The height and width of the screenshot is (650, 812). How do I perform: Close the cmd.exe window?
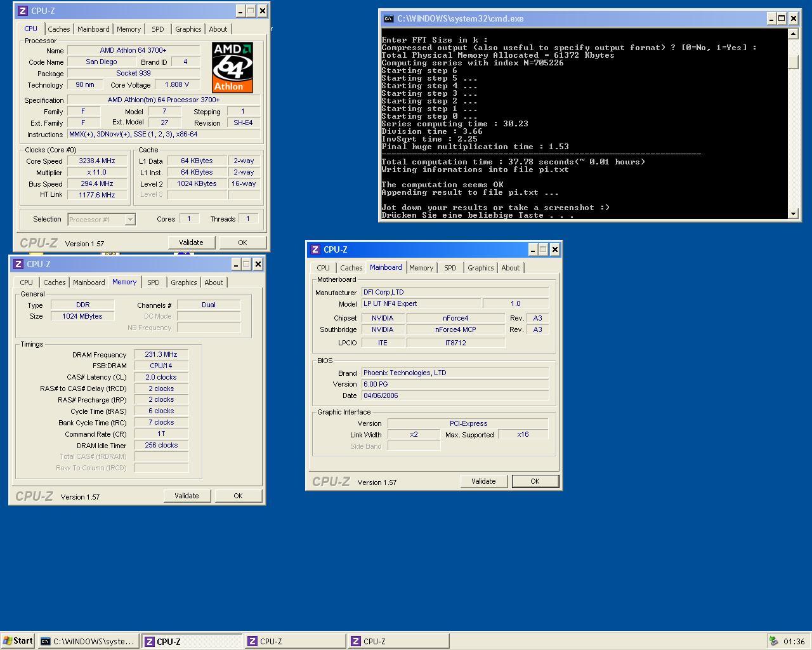(793, 18)
